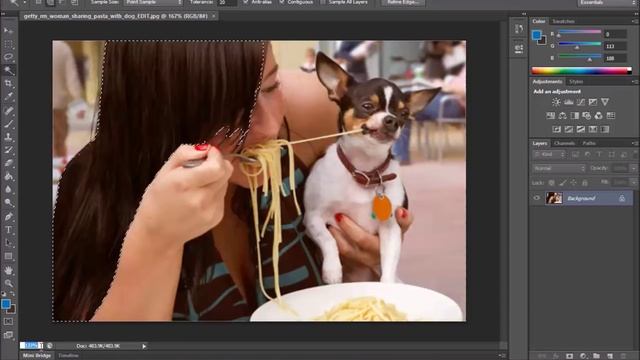Screen dimensions: 640x360
Task: Toggle lock position
Action: [574, 182]
